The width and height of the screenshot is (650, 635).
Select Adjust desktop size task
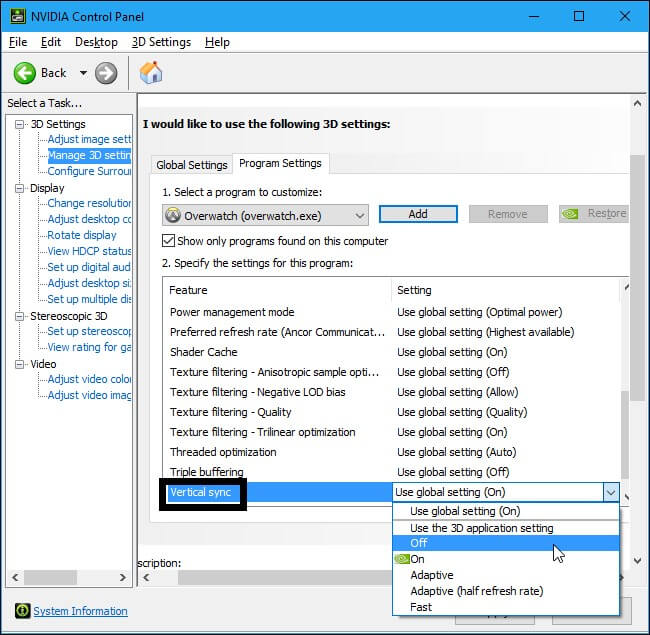[89, 283]
